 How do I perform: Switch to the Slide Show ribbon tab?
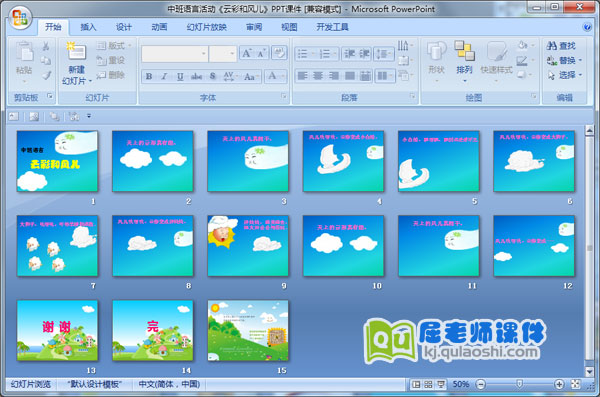(207, 27)
